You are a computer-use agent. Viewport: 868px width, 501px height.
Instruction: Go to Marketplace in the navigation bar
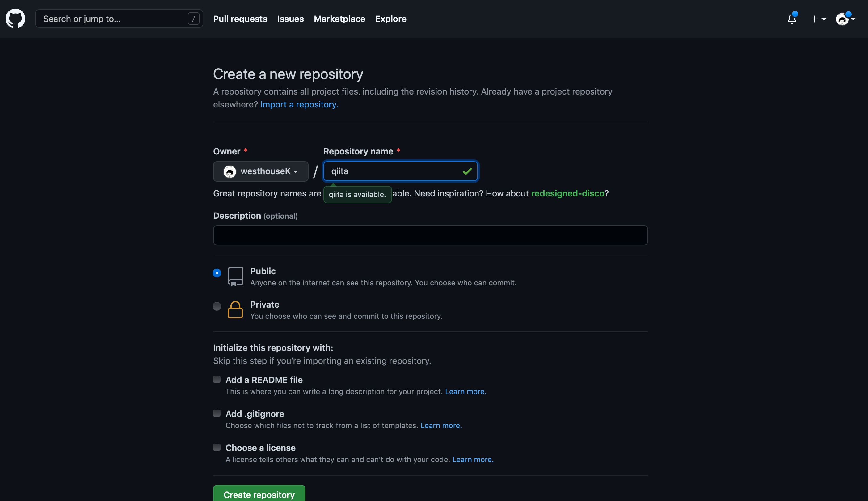click(339, 19)
